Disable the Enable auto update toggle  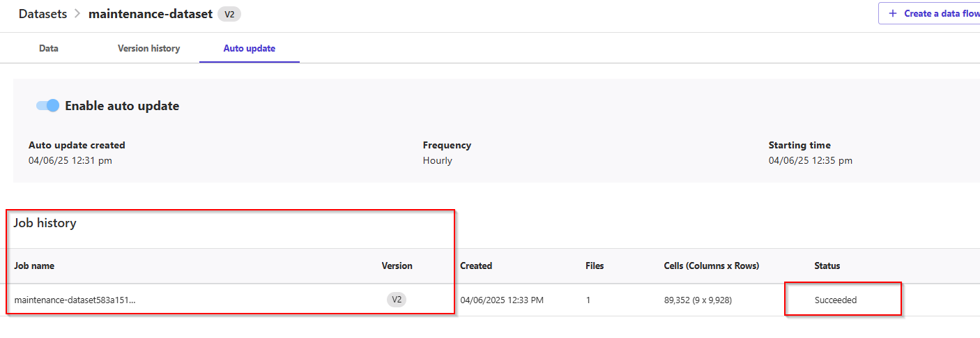pyautogui.click(x=48, y=105)
